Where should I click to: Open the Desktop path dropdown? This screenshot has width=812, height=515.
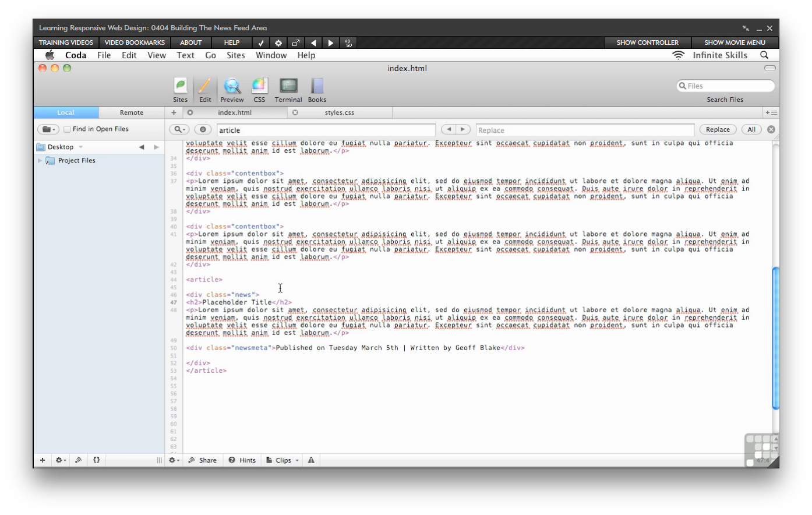tap(61, 147)
